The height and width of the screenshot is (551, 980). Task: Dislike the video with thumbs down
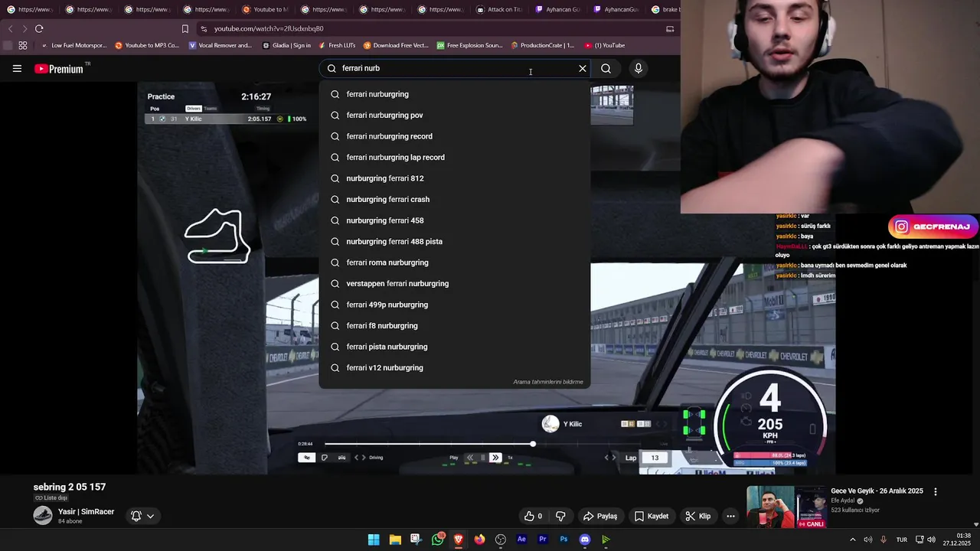coord(560,516)
